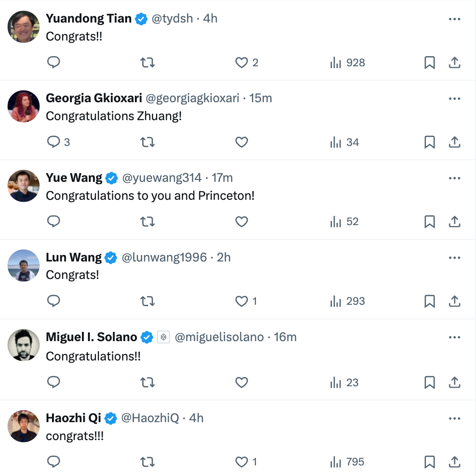This screenshot has width=476, height=476.
Task: Expand more options for Haozhi Qi's tweet
Action: click(454, 418)
